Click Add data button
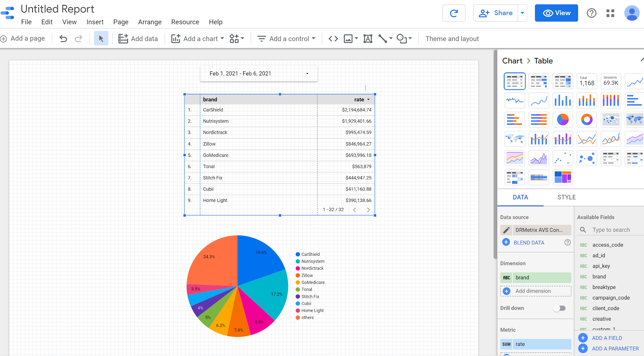This screenshot has height=356, width=644. pyautogui.click(x=138, y=39)
